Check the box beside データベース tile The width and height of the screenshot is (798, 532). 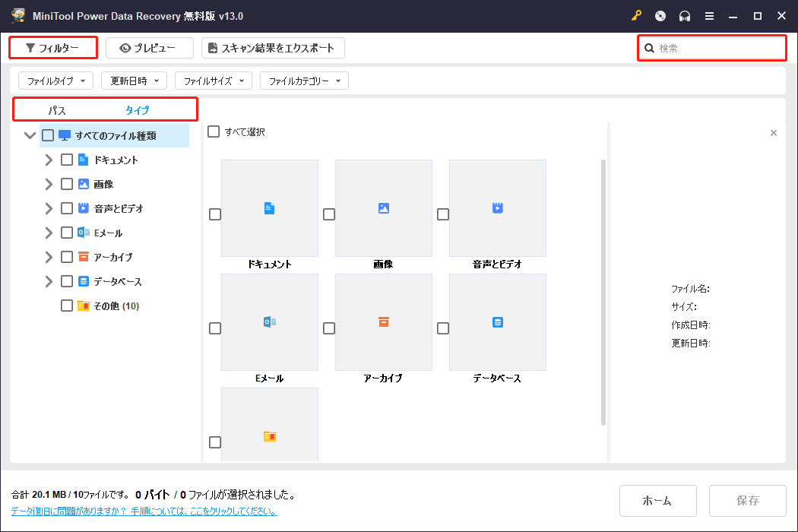tap(443, 328)
